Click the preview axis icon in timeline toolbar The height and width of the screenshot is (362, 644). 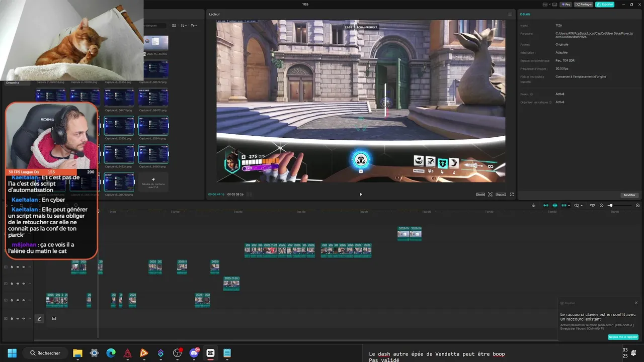coord(577,205)
